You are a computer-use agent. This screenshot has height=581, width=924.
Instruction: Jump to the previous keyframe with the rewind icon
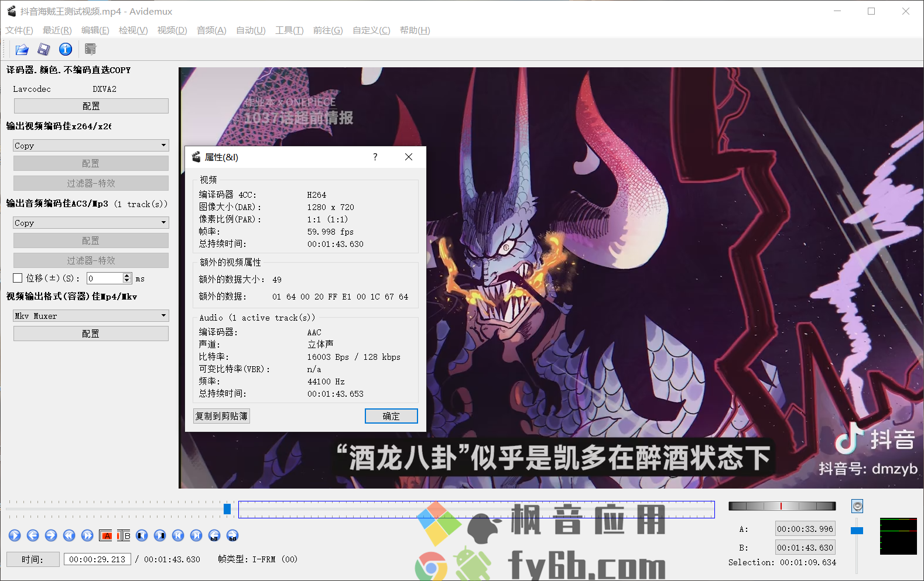[69, 535]
